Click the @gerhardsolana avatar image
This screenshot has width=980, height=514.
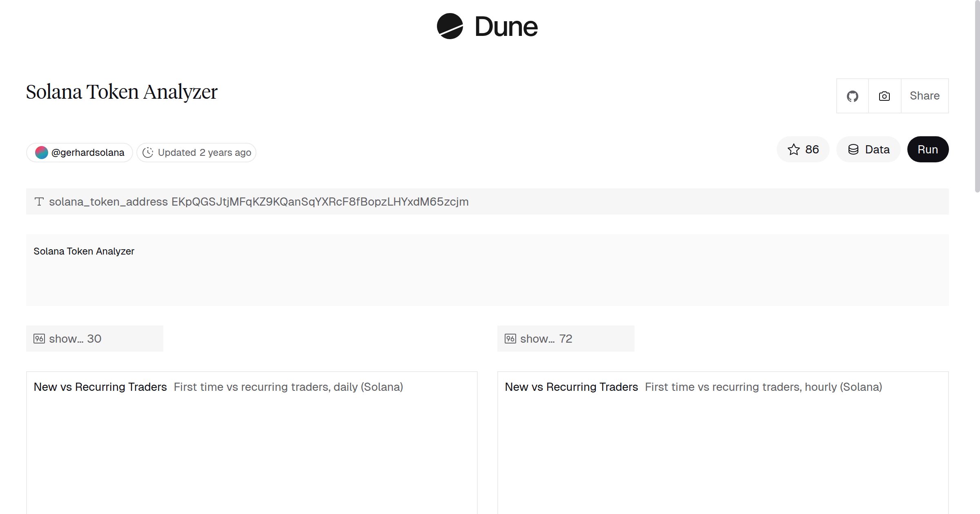tap(43, 152)
